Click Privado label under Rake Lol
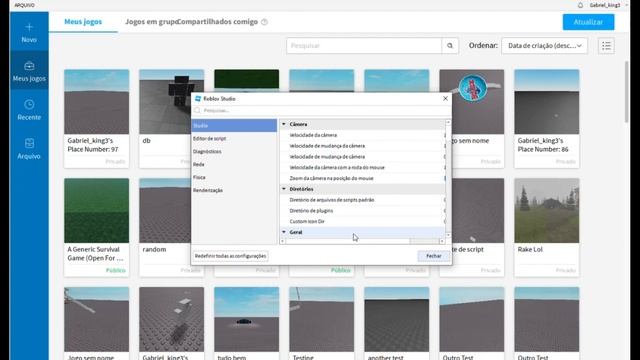This screenshot has height=360, width=640. (565, 270)
